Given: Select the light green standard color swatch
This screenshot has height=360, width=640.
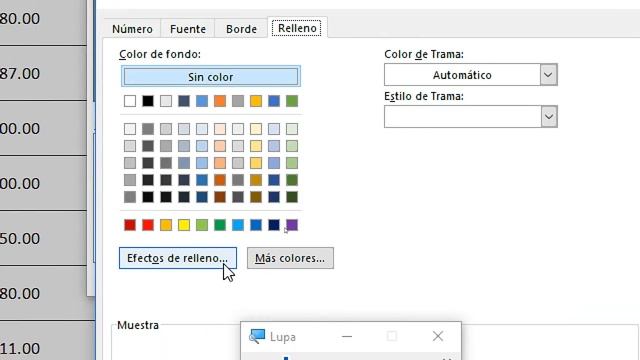Looking at the screenshot, I should click(x=202, y=225).
